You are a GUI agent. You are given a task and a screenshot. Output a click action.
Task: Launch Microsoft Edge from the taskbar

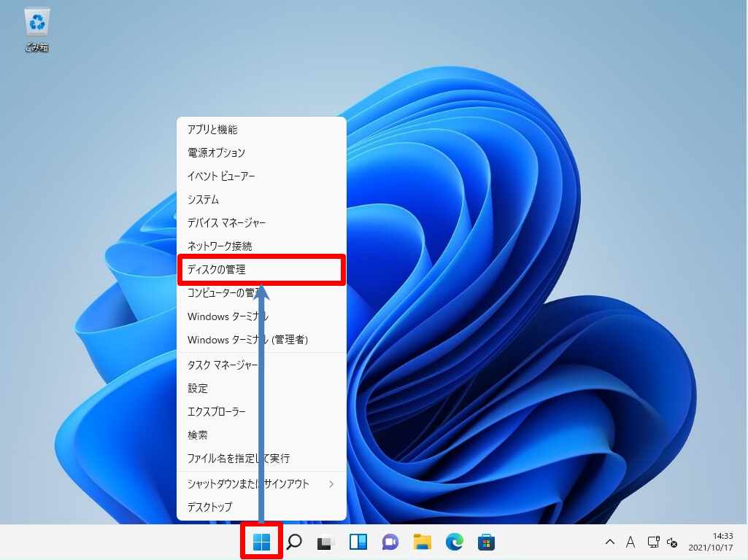(x=454, y=542)
